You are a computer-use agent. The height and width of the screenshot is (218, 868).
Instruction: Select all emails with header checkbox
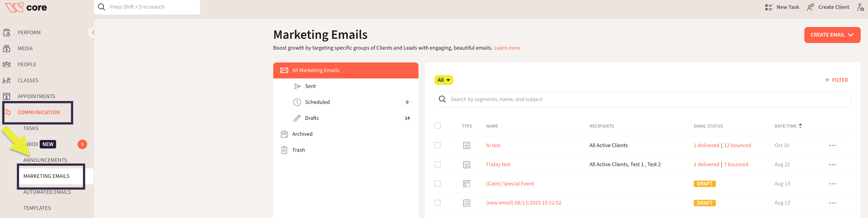pos(437,126)
